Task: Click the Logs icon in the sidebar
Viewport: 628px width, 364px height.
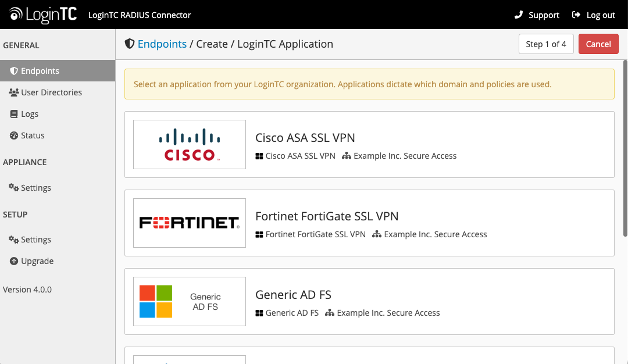Action: [13, 113]
